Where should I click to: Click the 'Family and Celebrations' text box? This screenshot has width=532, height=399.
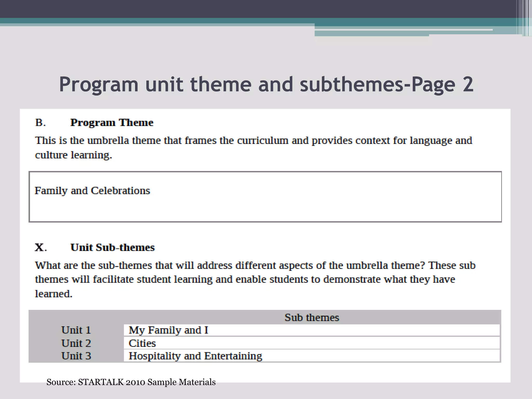tap(265, 197)
